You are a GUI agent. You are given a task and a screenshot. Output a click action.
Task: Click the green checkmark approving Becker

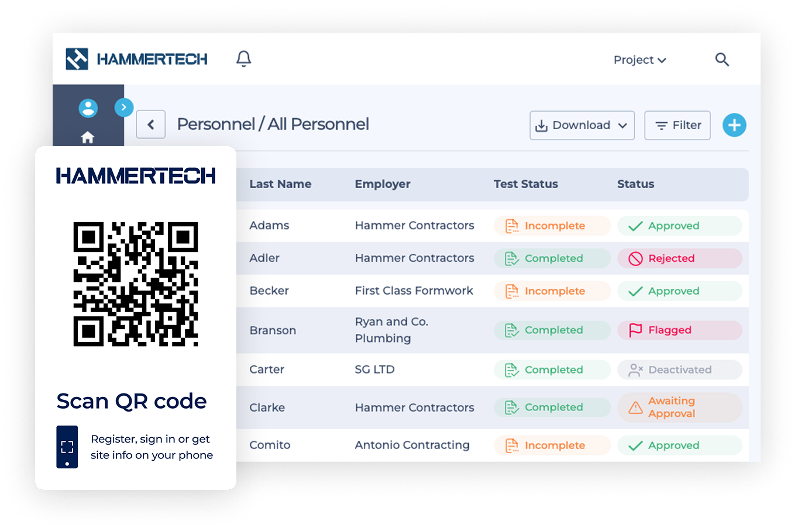(x=635, y=291)
